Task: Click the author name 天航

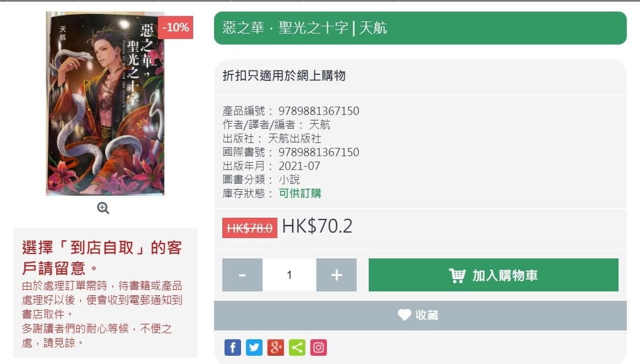Action: point(320,125)
